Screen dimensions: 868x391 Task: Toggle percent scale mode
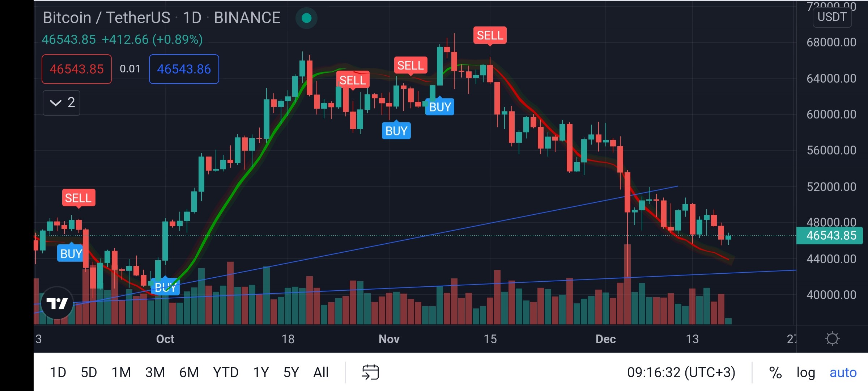point(775,373)
